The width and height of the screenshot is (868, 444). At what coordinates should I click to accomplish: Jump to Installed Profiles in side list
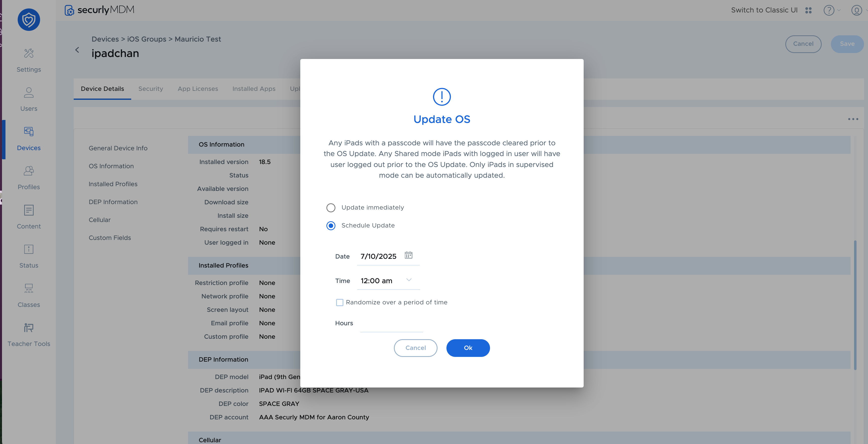[113, 184]
